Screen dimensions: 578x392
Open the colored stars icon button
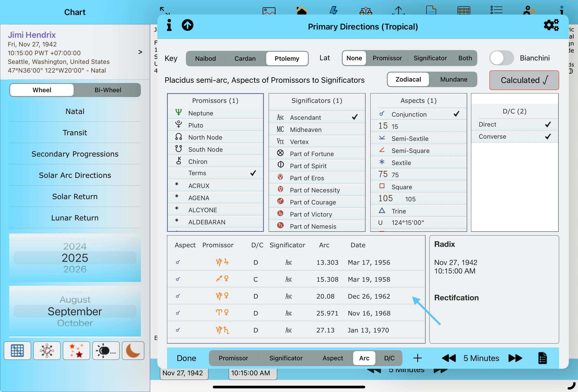pos(76,350)
